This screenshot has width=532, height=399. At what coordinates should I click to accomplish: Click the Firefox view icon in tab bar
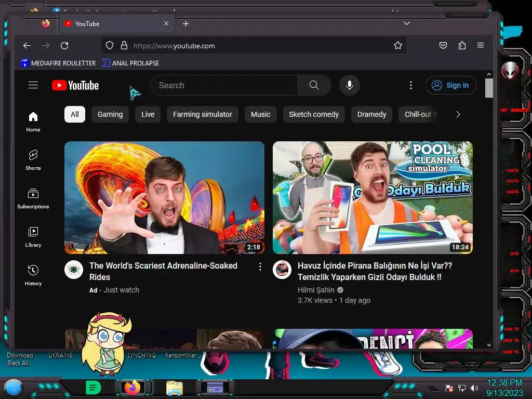coord(46,23)
